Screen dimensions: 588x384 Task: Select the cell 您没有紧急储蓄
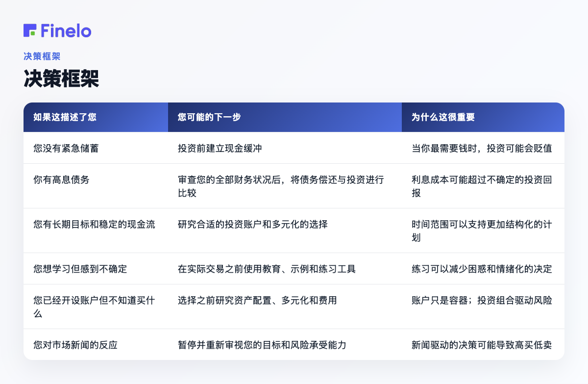coord(96,148)
